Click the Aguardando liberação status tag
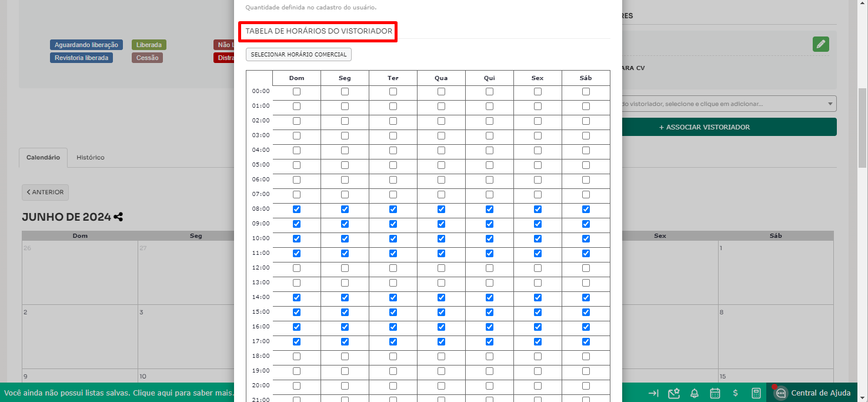 tap(86, 45)
